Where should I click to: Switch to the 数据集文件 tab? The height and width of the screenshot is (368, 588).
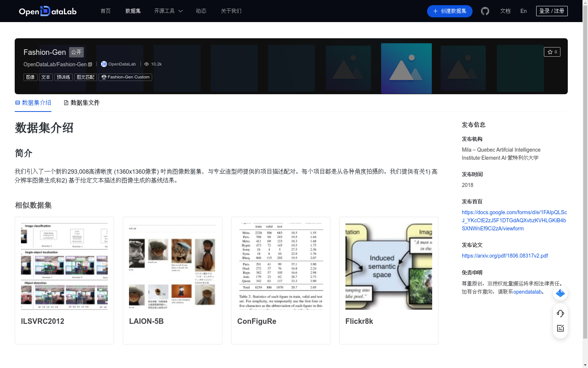point(82,103)
